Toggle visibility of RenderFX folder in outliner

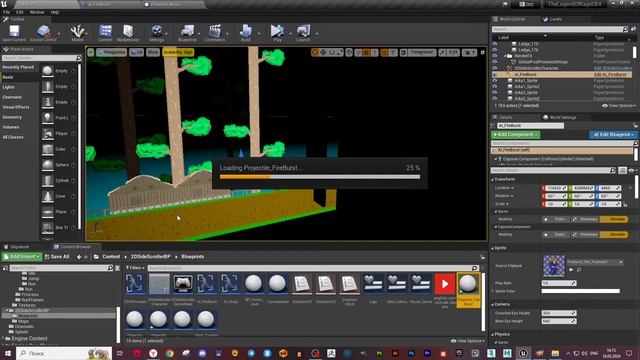tap(495, 56)
